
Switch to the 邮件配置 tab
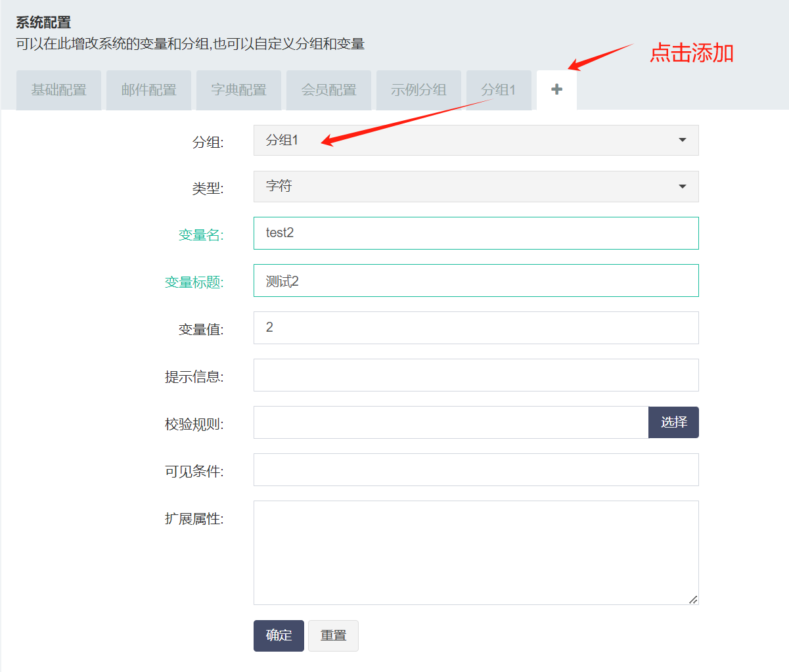(148, 90)
